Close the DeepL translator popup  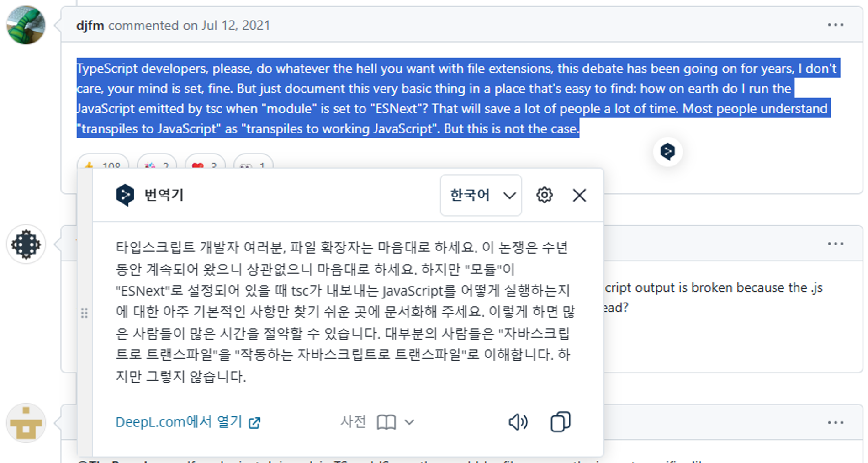pos(579,195)
